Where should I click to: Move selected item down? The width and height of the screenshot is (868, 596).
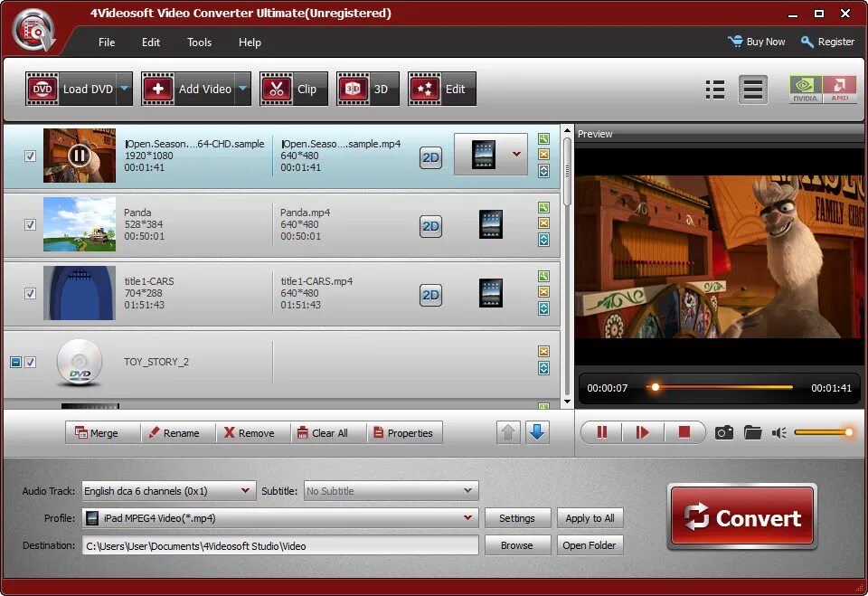coord(536,432)
